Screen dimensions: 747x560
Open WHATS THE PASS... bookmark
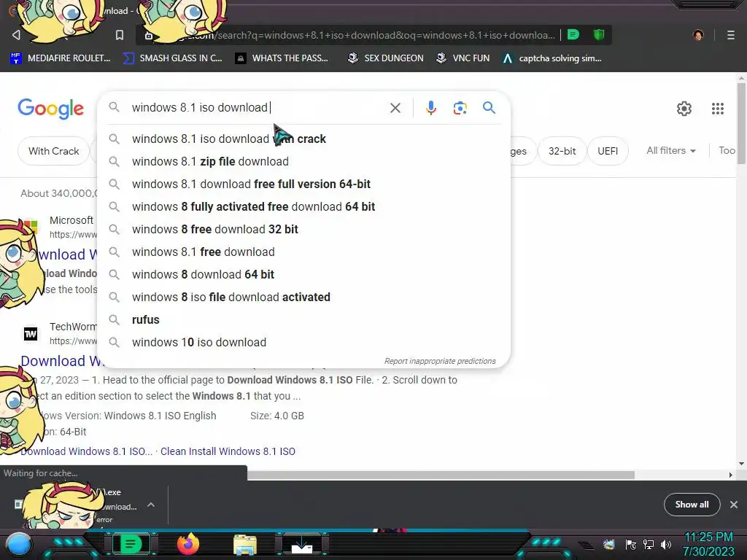[x=282, y=58]
